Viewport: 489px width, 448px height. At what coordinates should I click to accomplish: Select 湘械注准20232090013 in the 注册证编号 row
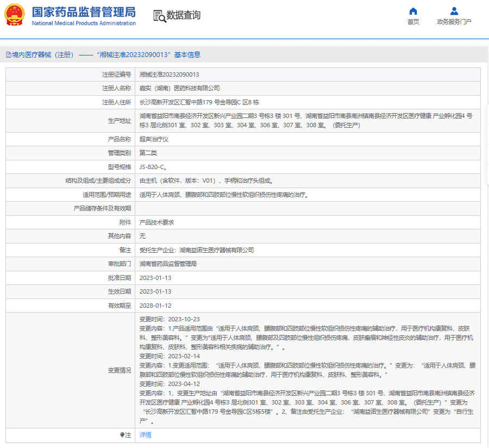tap(170, 74)
